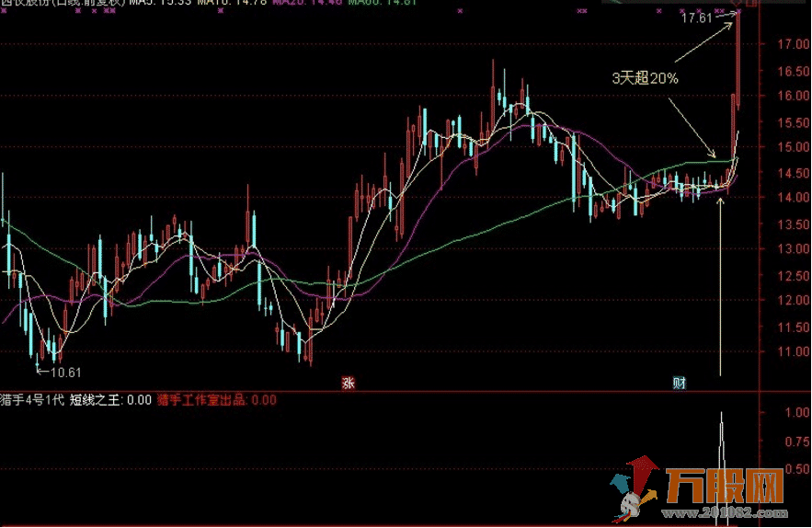Select the 17.61 high price label

tap(696, 18)
